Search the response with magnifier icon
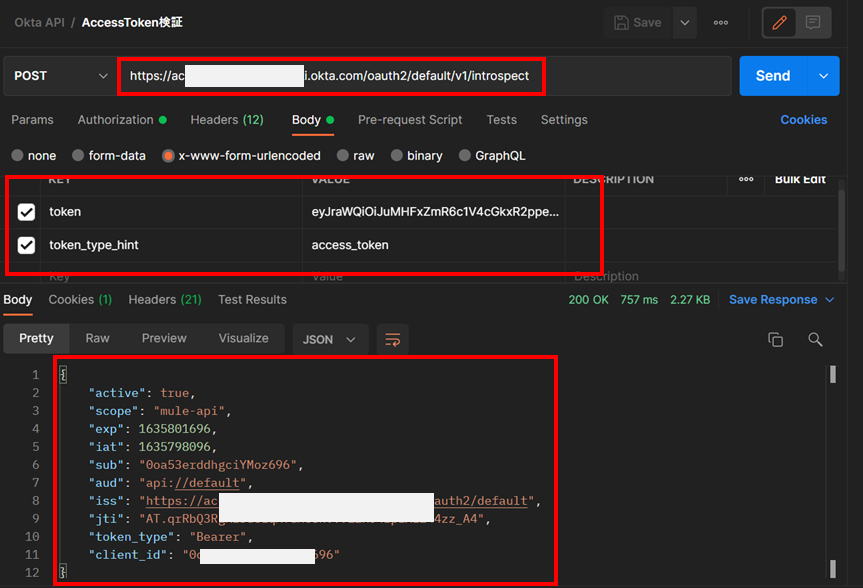This screenshot has height=588, width=863. [815, 339]
